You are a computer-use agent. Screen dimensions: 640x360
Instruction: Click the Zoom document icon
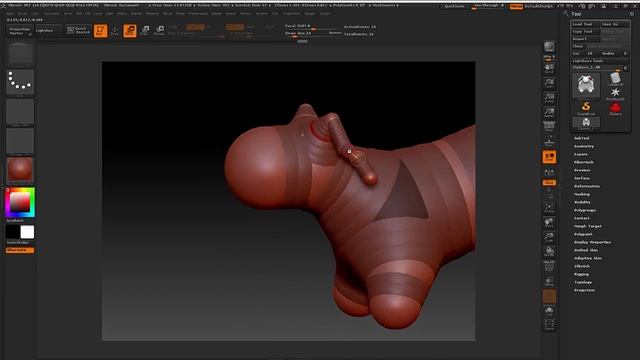549,83
